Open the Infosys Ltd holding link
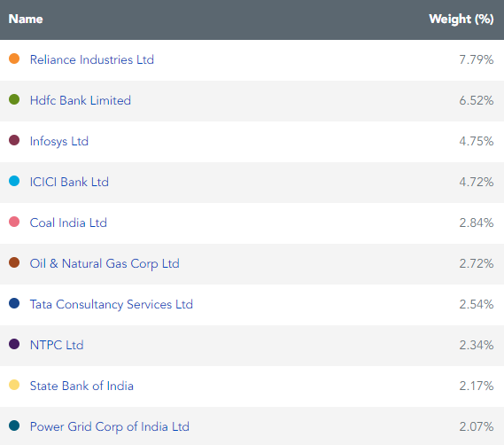 pos(59,142)
